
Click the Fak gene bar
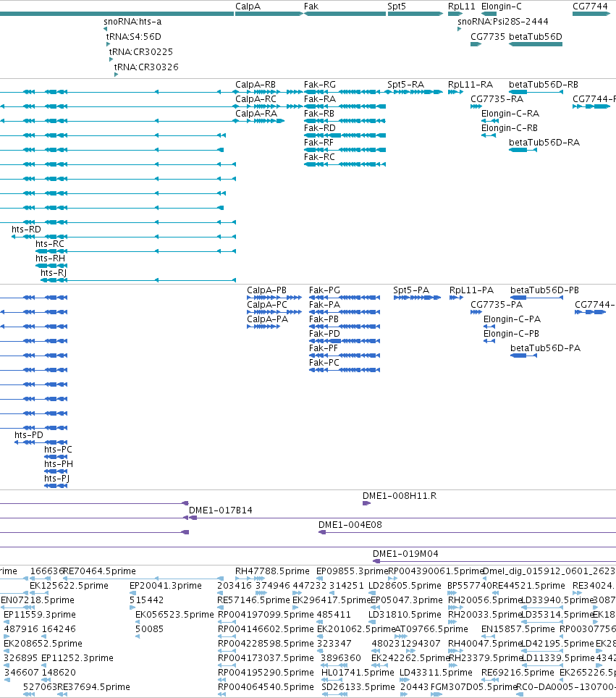point(345,14)
